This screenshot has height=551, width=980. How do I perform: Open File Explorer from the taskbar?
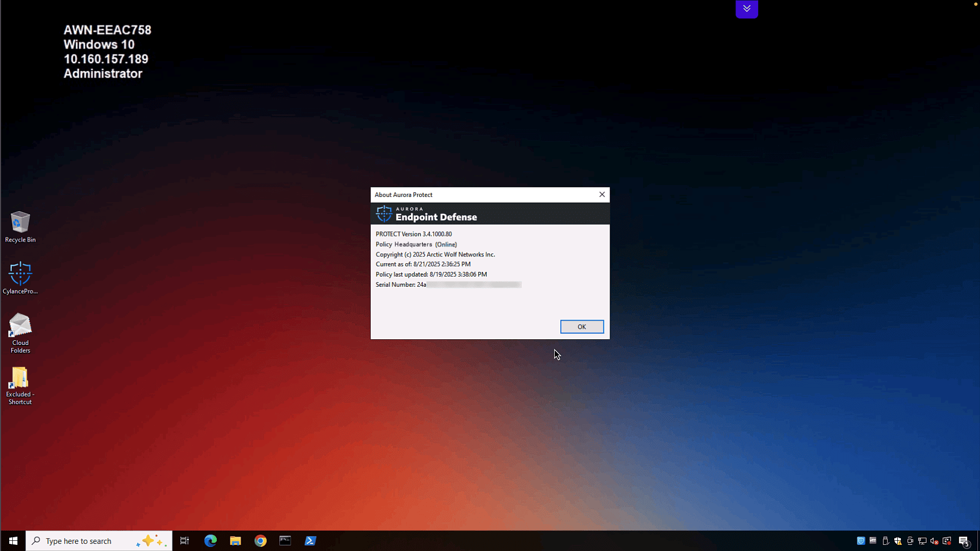point(235,541)
